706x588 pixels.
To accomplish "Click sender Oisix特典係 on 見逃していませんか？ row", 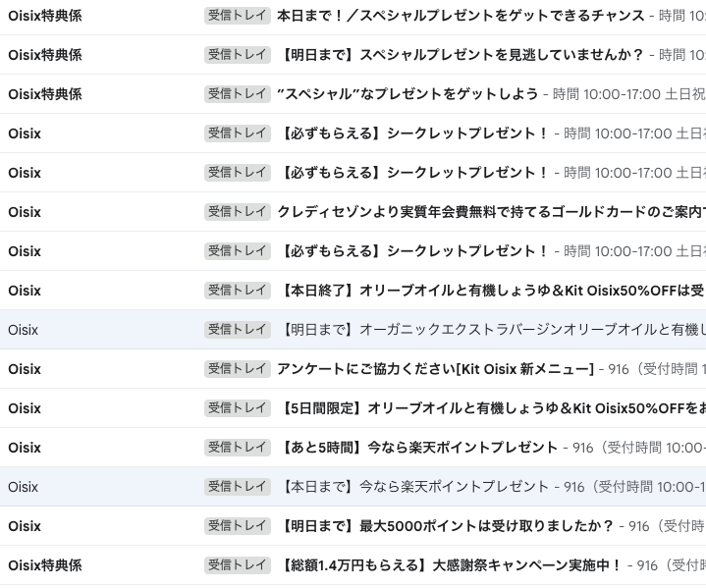I will coord(45,55).
